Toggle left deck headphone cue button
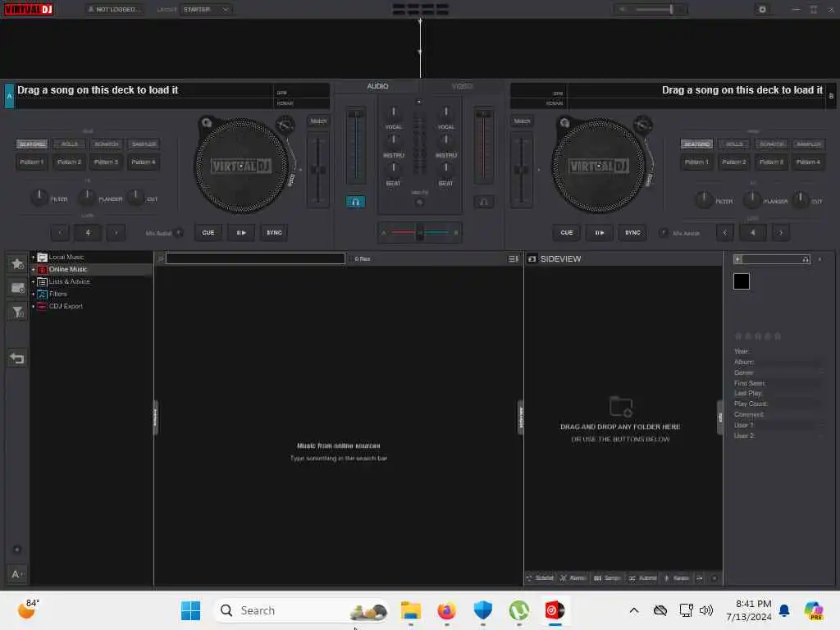This screenshot has height=630, width=840. point(355,202)
